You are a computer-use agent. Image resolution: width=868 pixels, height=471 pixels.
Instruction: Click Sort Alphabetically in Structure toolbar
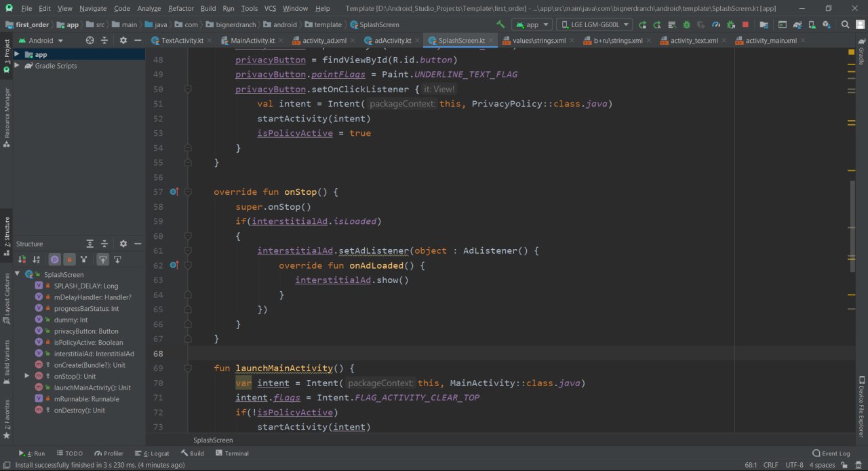(36, 259)
